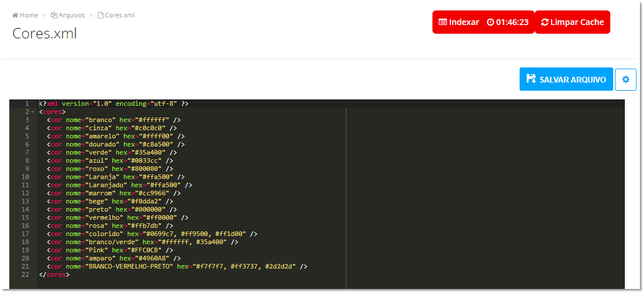Click line number 10 in gutter

25,177
